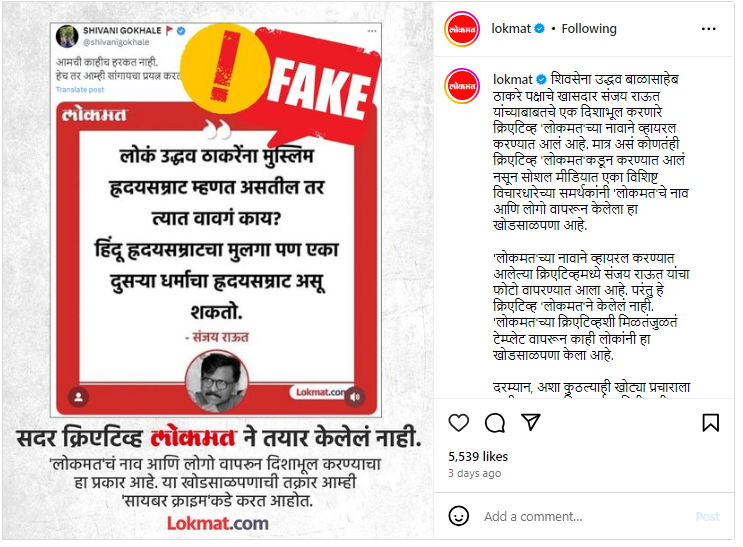
Task: Share the post using the paper plane icon
Action: pos(531,422)
